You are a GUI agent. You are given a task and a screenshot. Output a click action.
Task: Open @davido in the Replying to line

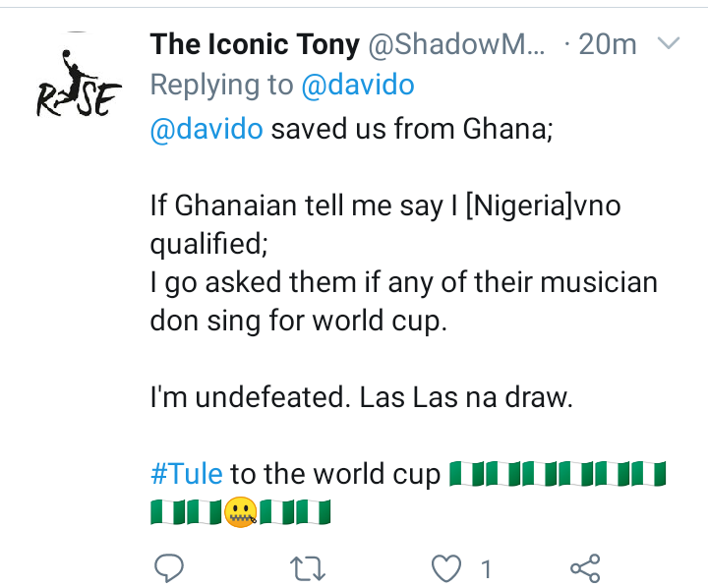pos(357,87)
